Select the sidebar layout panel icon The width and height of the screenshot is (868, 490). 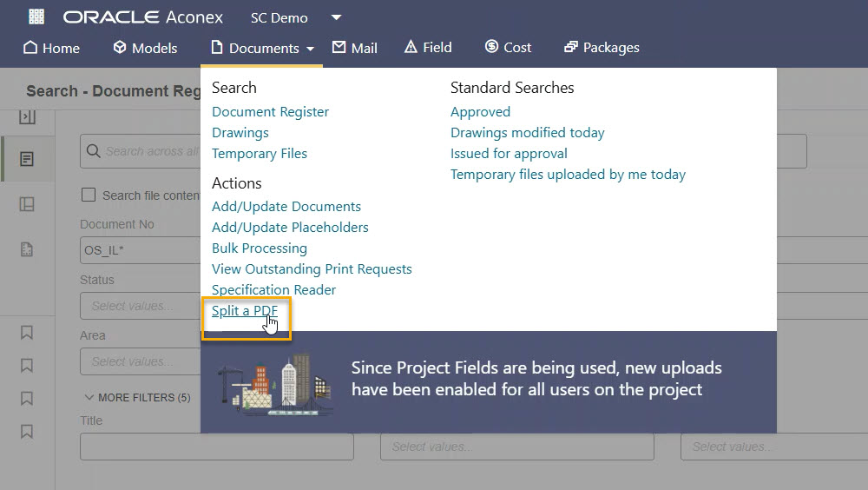pyautogui.click(x=27, y=204)
